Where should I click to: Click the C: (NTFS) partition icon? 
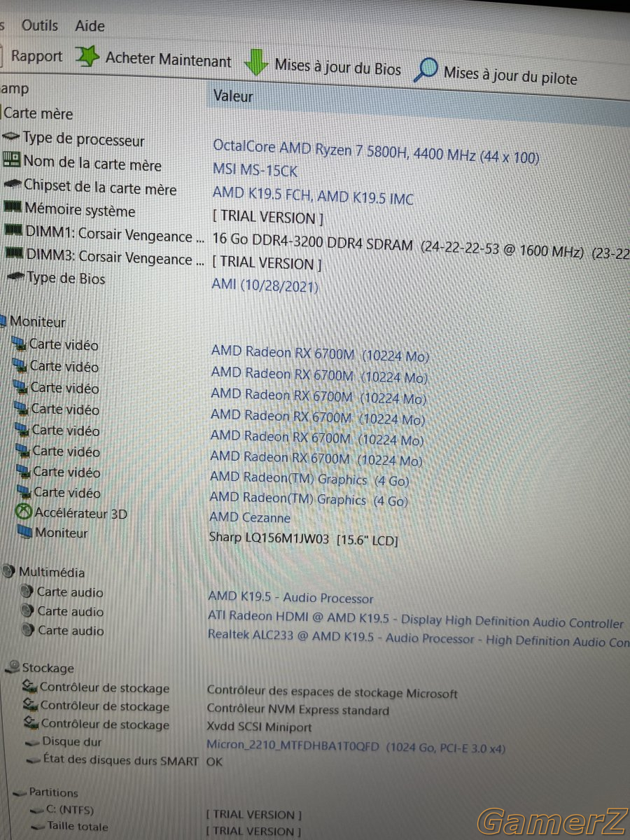pos(37,809)
